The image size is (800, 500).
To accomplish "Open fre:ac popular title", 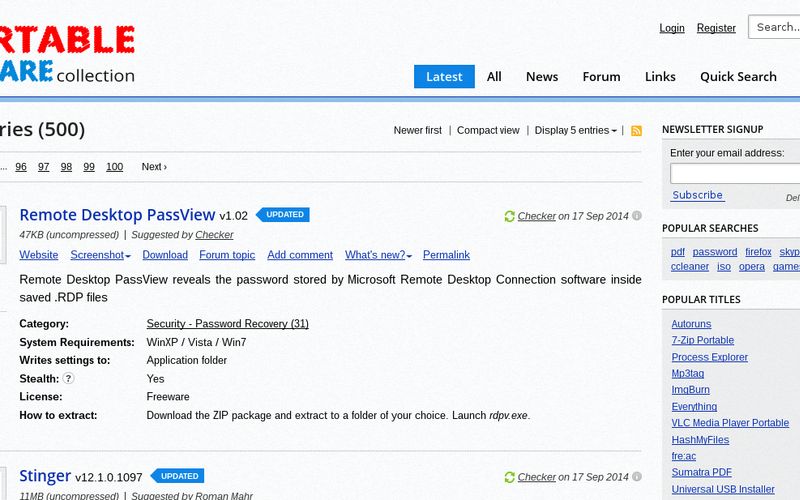I will (684, 456).
